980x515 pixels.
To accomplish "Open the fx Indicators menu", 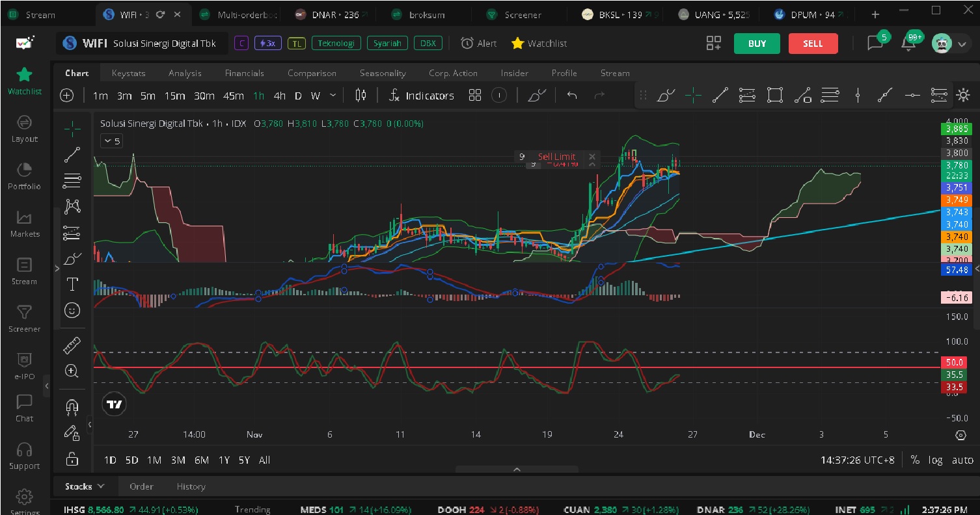I will (421, 96).
